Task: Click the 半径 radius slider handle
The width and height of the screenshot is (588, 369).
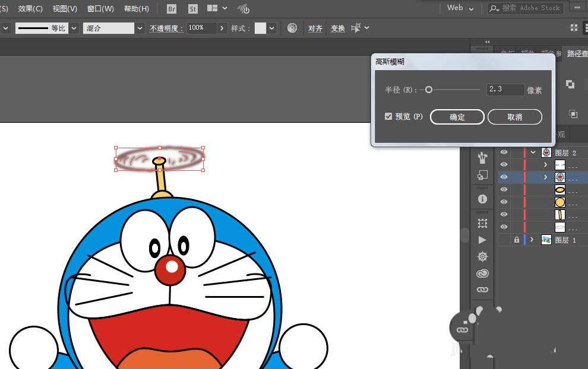Action: point(428,90)
